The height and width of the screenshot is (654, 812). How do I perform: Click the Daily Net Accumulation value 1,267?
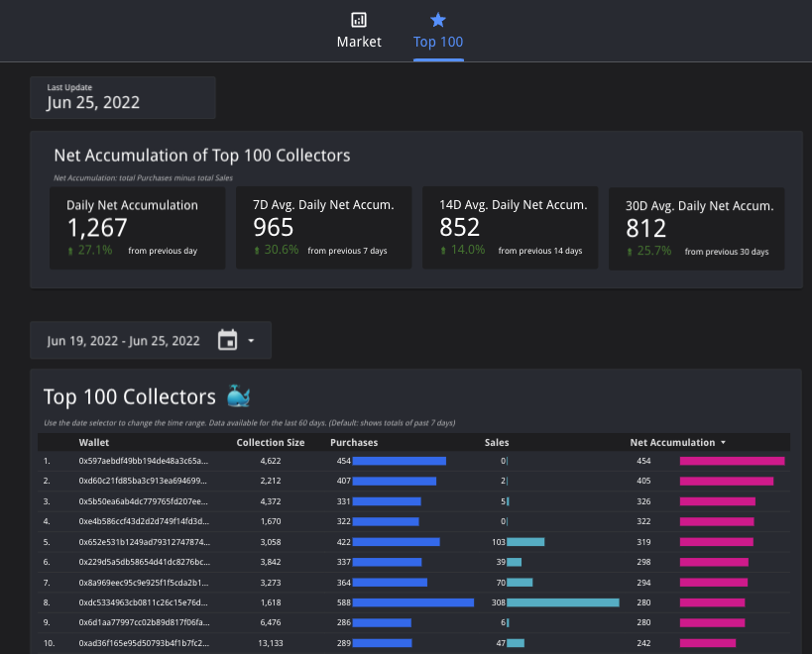pyautogui.click(x=97, y=228)
